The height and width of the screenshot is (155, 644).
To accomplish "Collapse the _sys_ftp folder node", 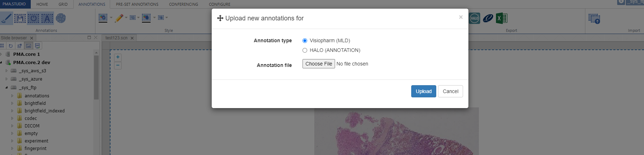I will pyautogui.click(x=6, y=88).
